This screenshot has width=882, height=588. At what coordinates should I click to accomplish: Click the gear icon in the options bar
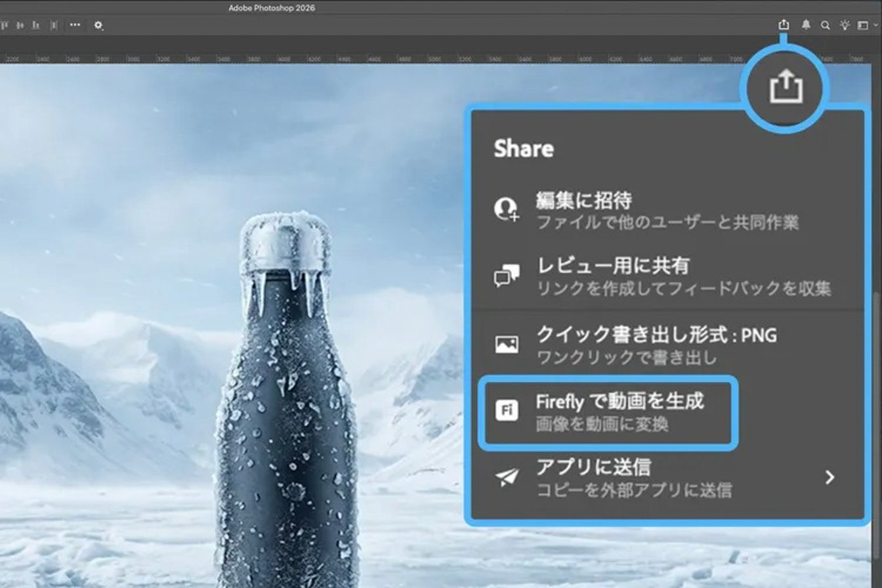pyautogui.click(x=98, y=26)
